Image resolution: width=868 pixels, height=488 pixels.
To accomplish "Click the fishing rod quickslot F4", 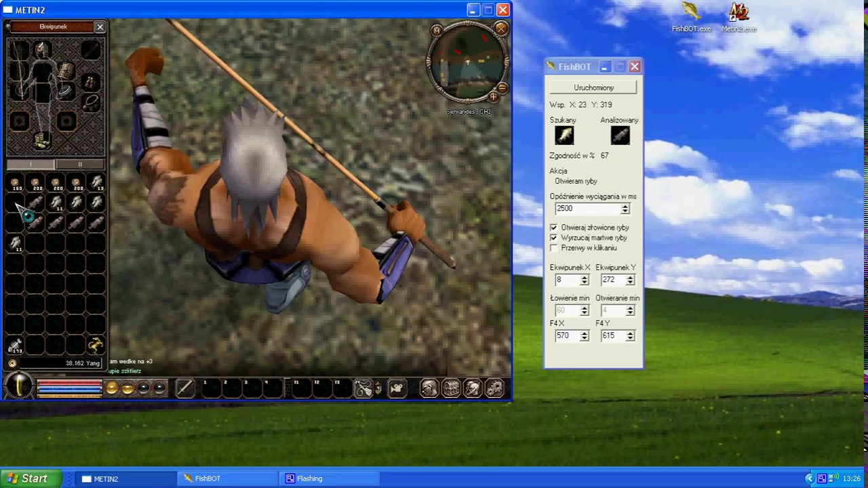I will 363,388.
